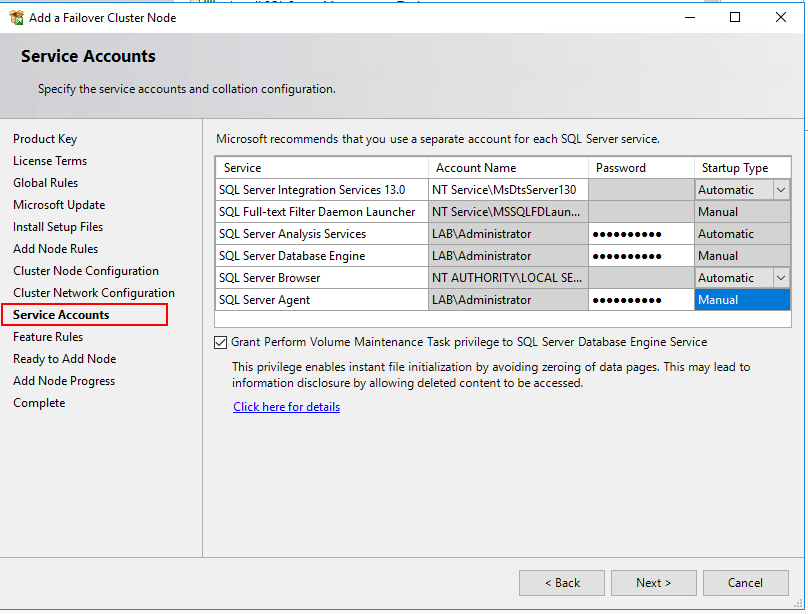Click NT Service\MSSQLFDLaun... account cell

(x=508, y=212)
